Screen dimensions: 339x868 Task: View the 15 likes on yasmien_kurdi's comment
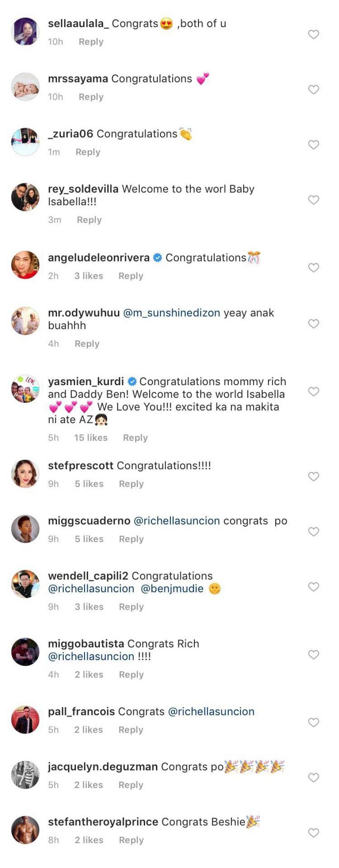91,438
